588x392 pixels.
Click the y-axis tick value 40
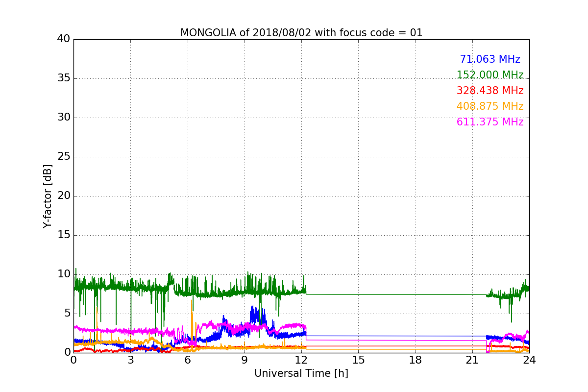coord(63,39)
